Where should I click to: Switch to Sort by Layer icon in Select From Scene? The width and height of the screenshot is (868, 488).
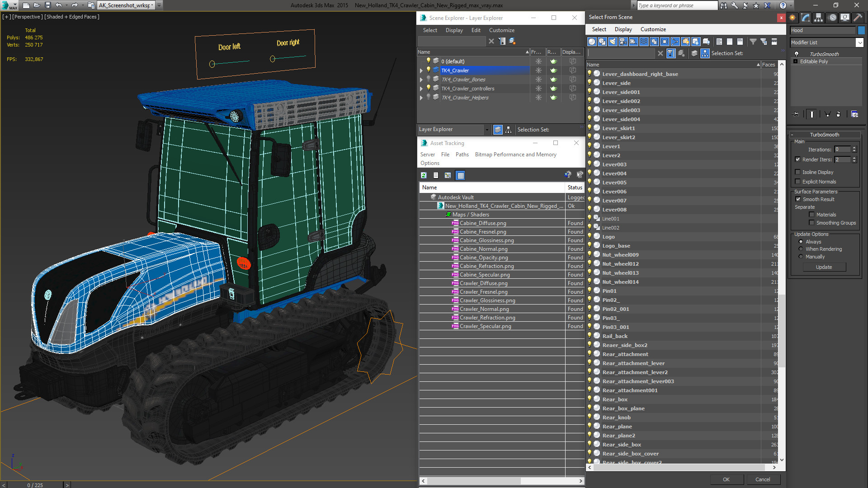(694, 53)
